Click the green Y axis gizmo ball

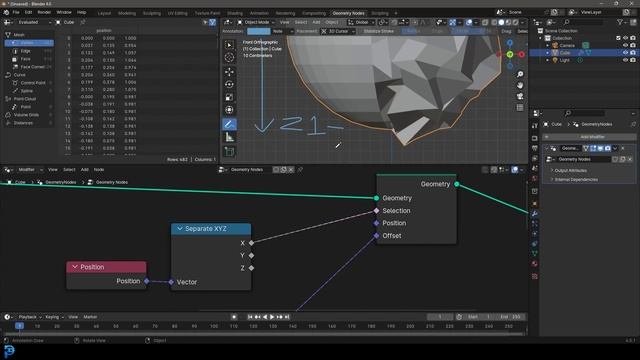coord(510,54)
